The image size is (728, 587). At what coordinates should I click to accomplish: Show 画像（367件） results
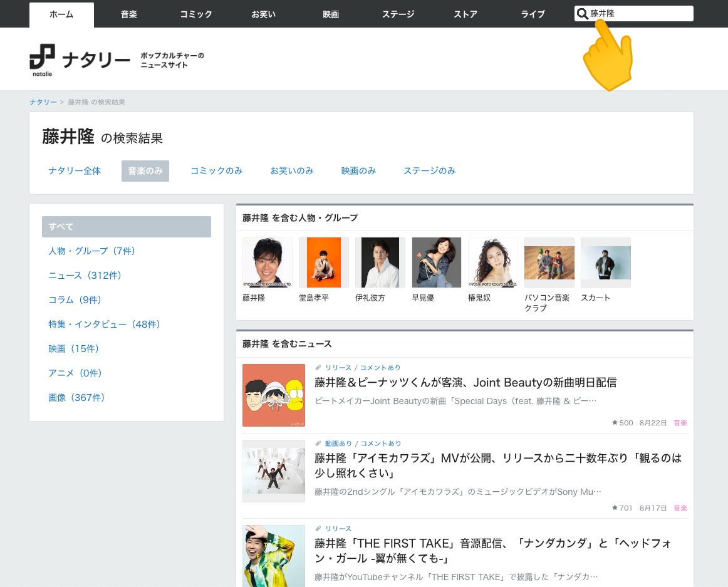point(76,398)
